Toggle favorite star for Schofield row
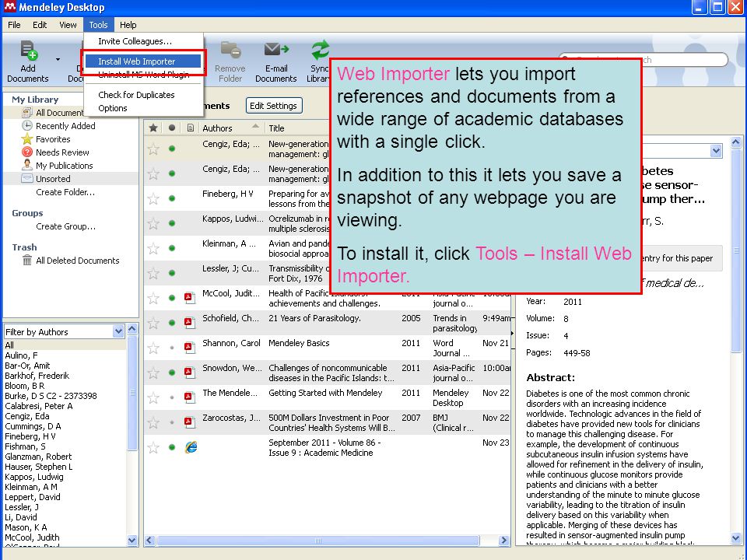Image resolution: width=747 pixels, height=560 pixels. (153, 324)
